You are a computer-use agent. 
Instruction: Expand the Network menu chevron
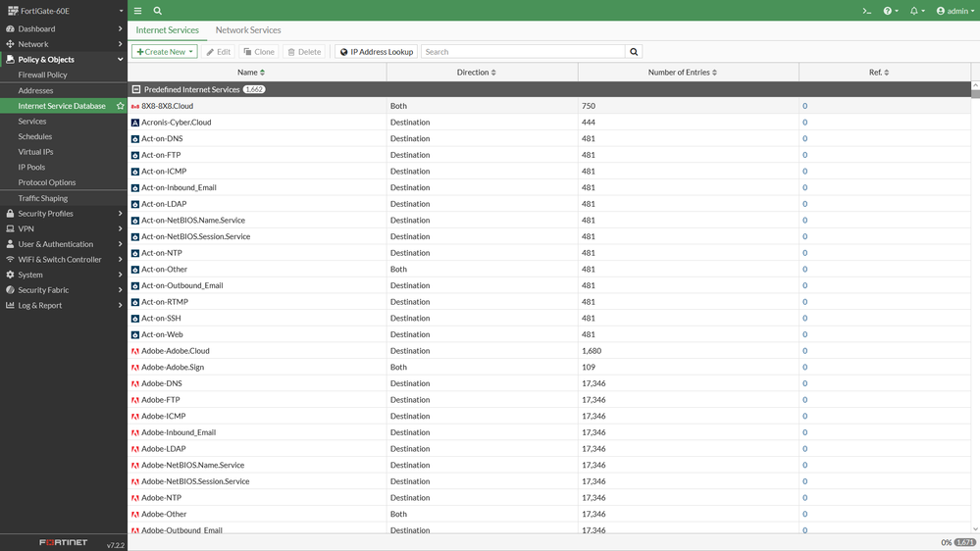click(120, 44)
